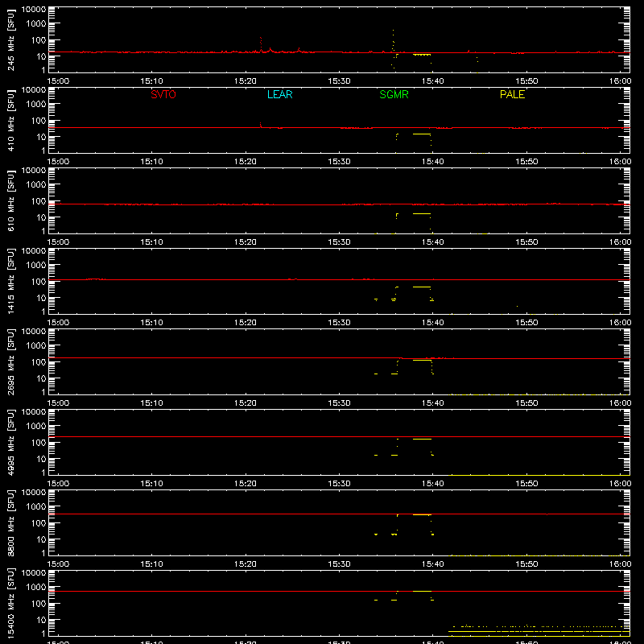Click the 10000 value on 245 MHz y-axis
The image size is (644, 644).
click(x=34, y=10)
